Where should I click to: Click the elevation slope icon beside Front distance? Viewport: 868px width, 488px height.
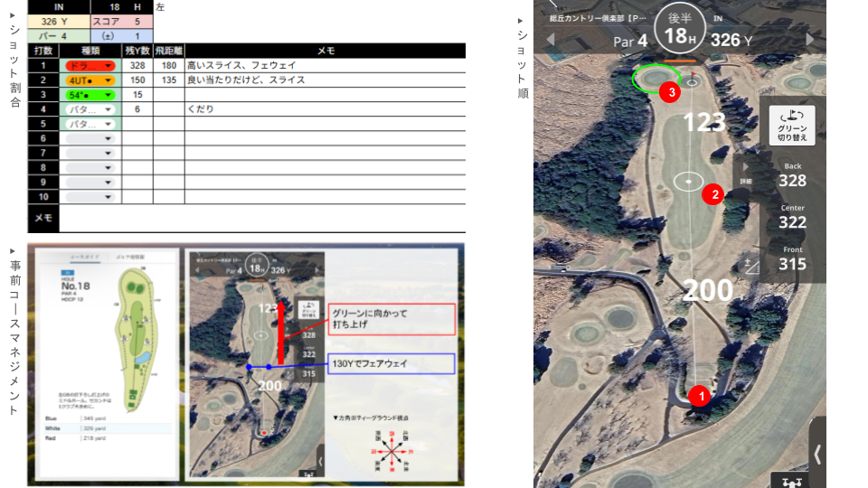click(749, 265)
